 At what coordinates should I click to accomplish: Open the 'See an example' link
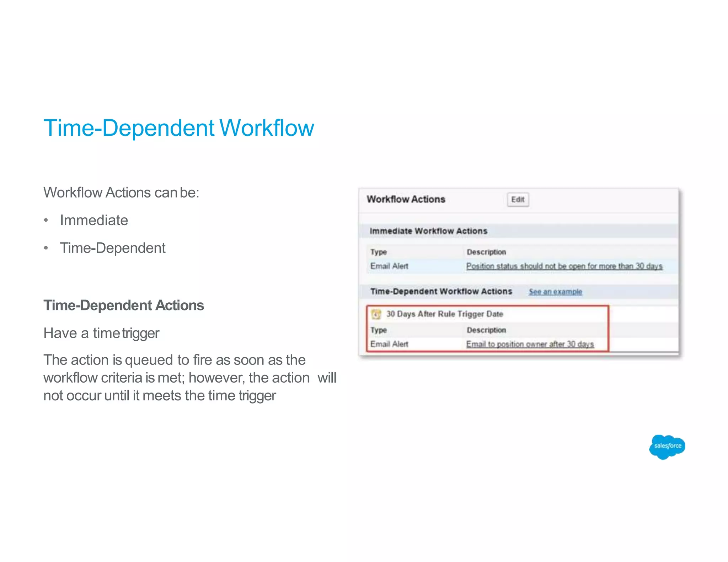555,292
